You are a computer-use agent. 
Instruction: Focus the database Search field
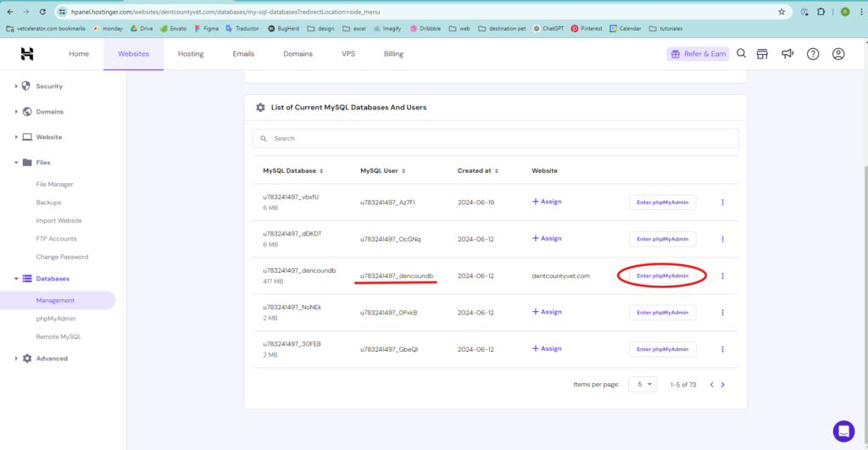pos(495,138)
